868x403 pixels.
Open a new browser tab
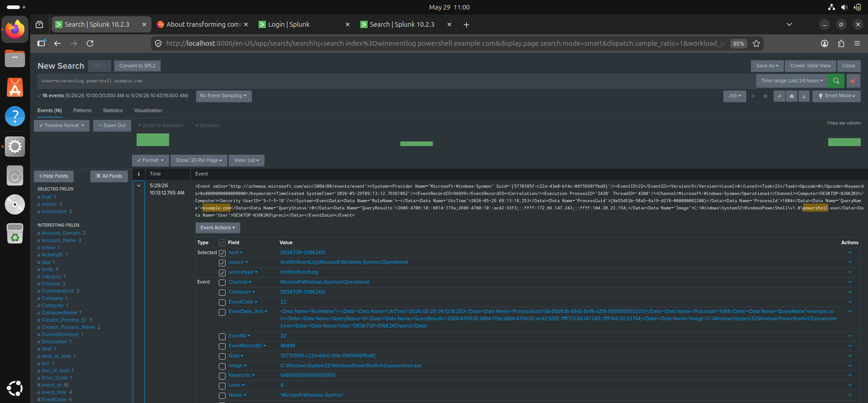466,24
